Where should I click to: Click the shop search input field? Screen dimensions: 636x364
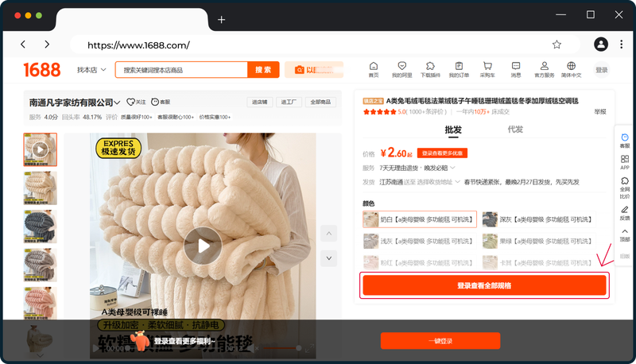point(181,70)
